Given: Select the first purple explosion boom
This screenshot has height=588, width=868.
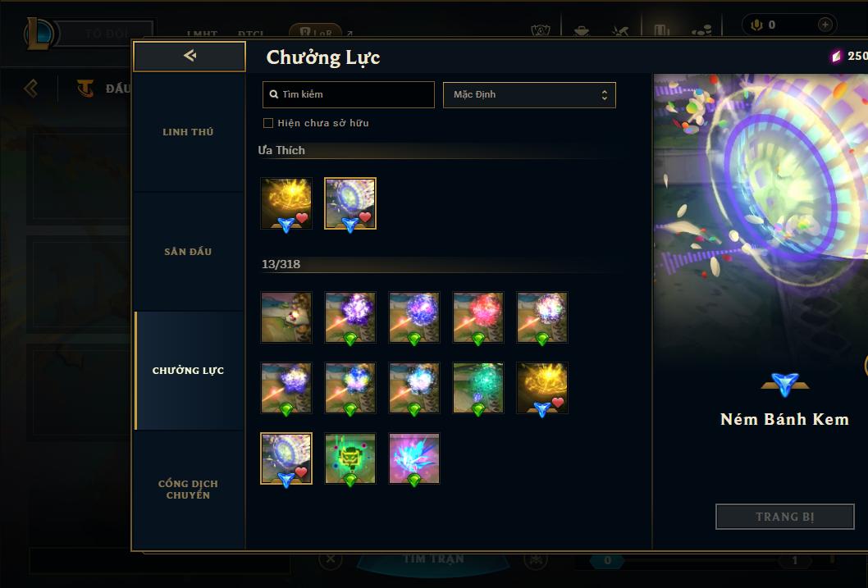Looking at the screenshot, I should click(349, 317).
